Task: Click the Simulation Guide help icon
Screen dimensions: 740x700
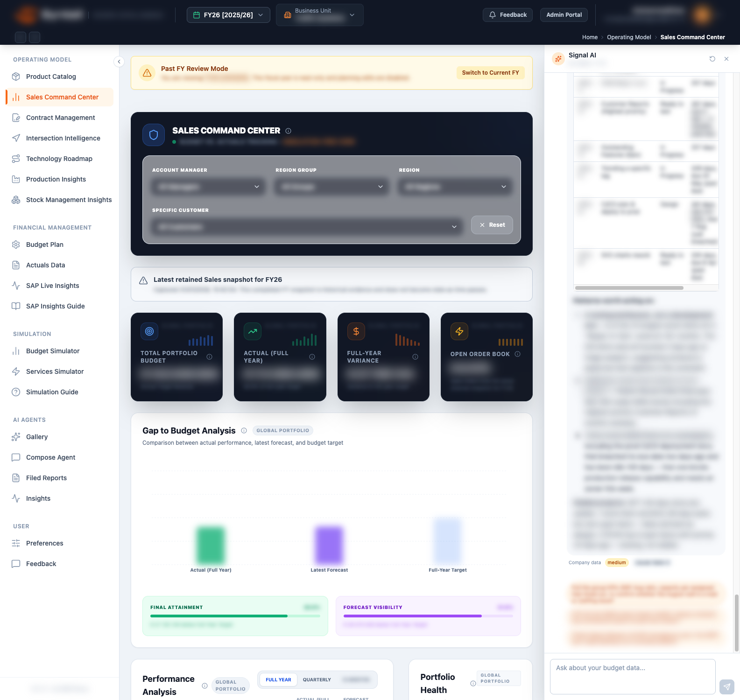Action: (16, 392)
